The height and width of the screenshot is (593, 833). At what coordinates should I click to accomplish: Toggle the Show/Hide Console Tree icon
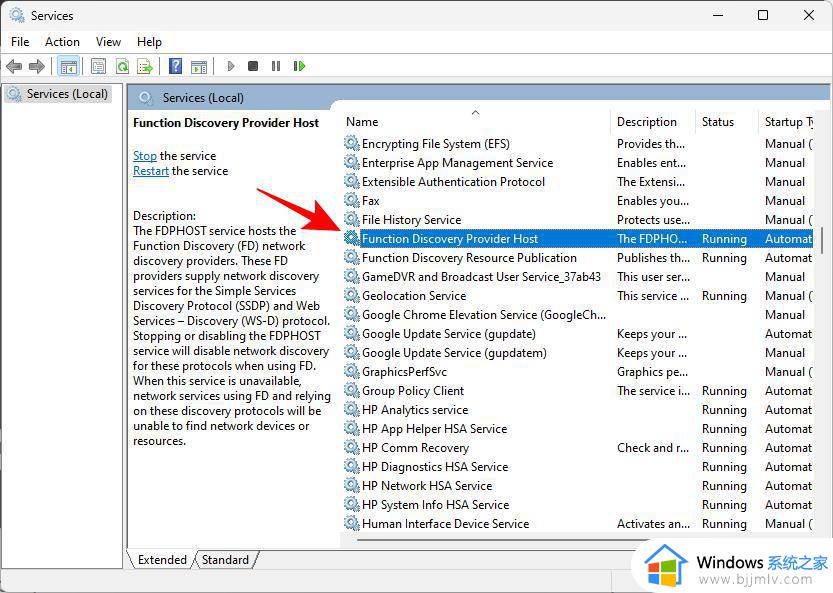[x=69, y=66]
